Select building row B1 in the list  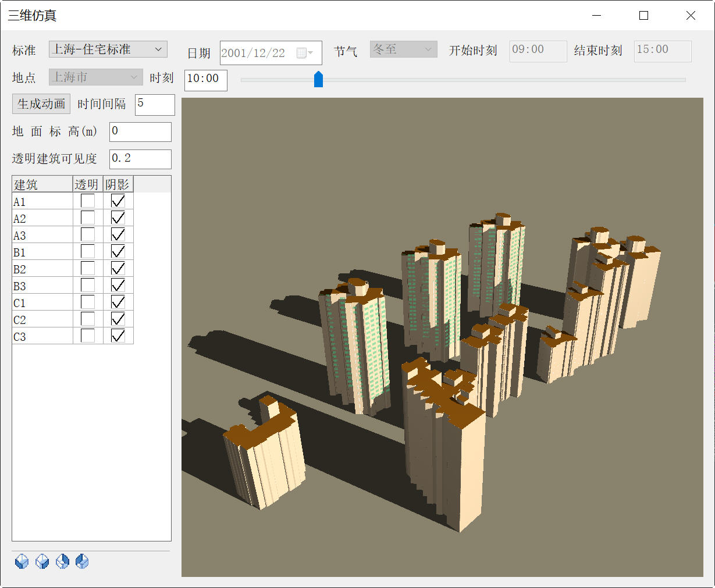(73, 252)
